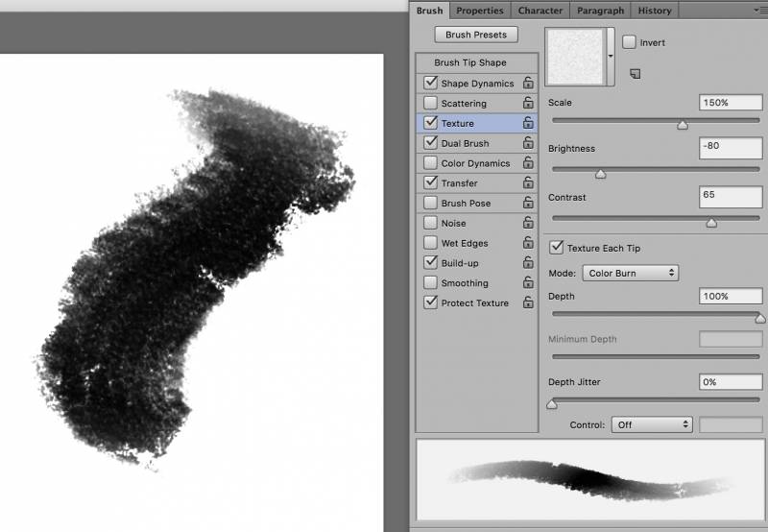This screenshot has width=768, height=532.
Task: Uncheck the Texture Each Tip option
Action: coord(556,248)
